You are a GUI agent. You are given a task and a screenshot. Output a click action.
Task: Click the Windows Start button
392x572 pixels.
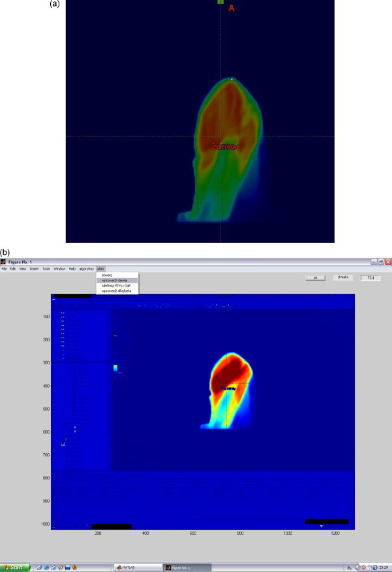coord(14,567)
